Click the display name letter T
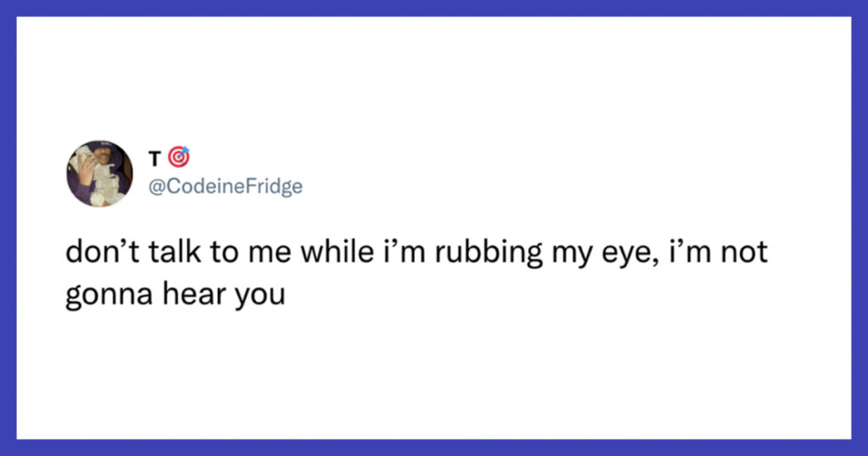Image resolution: width=868 pixels, height=456 pixels. pyautogui.click(x=155, y=158)
